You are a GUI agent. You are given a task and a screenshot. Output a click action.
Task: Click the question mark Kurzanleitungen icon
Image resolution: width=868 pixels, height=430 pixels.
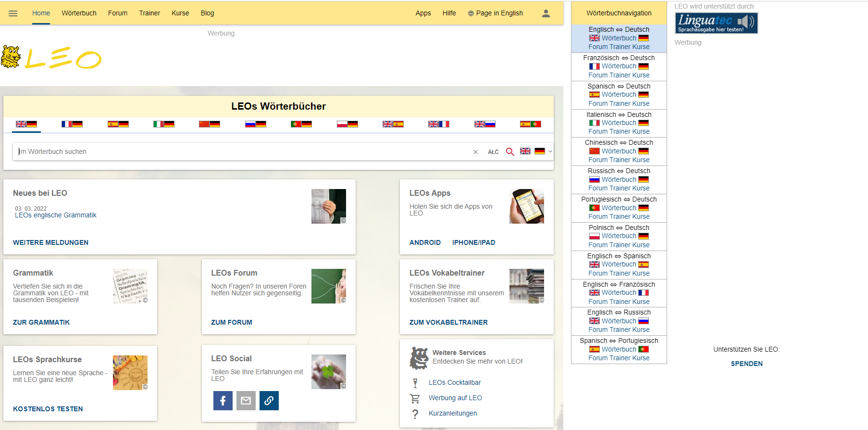pyautogui.click(x=415, y=414)
